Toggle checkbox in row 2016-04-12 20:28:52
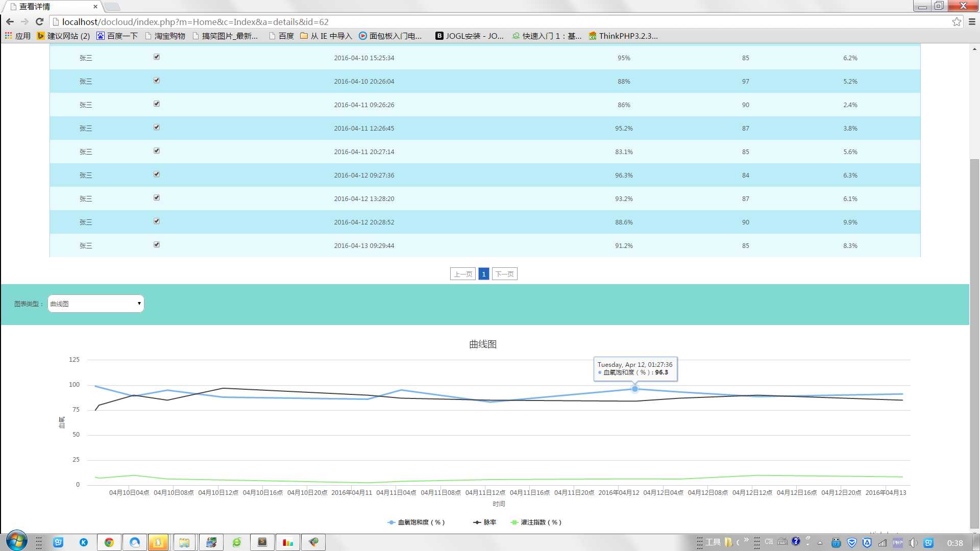This screenshot has height=551, width=980. (157, 221)
